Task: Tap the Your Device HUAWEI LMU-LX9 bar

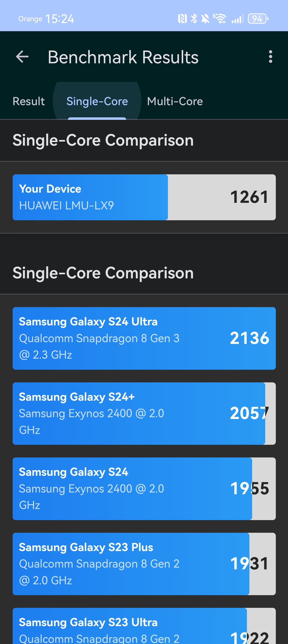Action: (x=144, y=197)
